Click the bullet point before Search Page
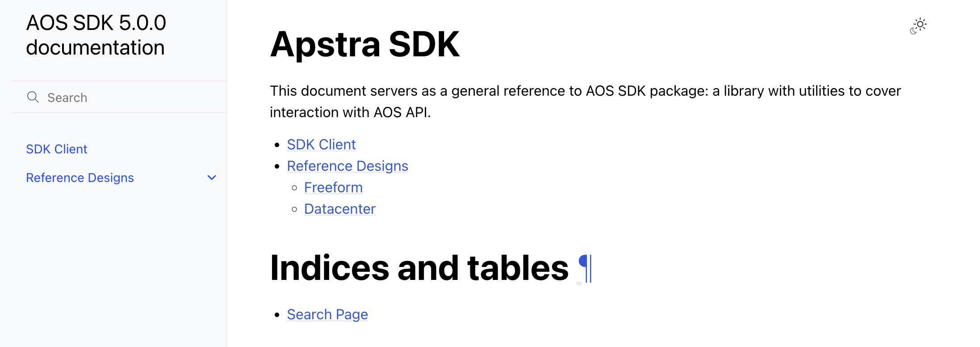Image resolution: width=980 pixels, height=347 pixels. [277, 315]
